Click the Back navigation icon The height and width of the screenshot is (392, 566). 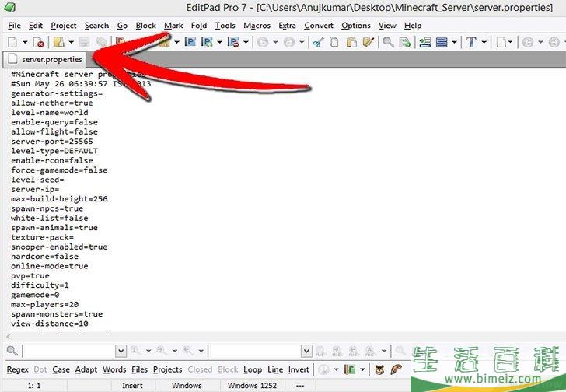(528, 42)
